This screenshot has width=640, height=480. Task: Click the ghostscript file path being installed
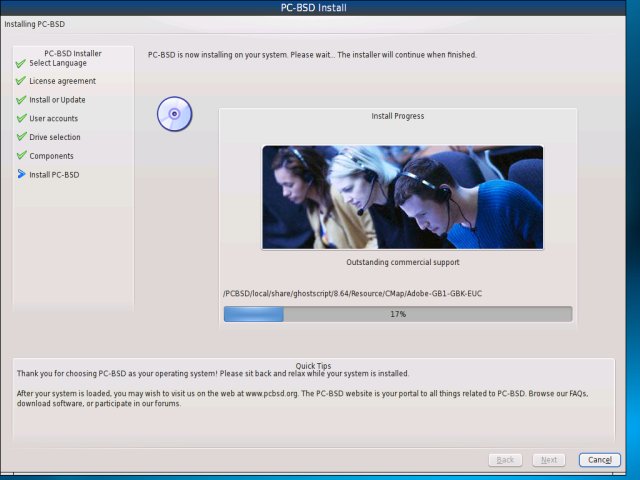[352, 293]
